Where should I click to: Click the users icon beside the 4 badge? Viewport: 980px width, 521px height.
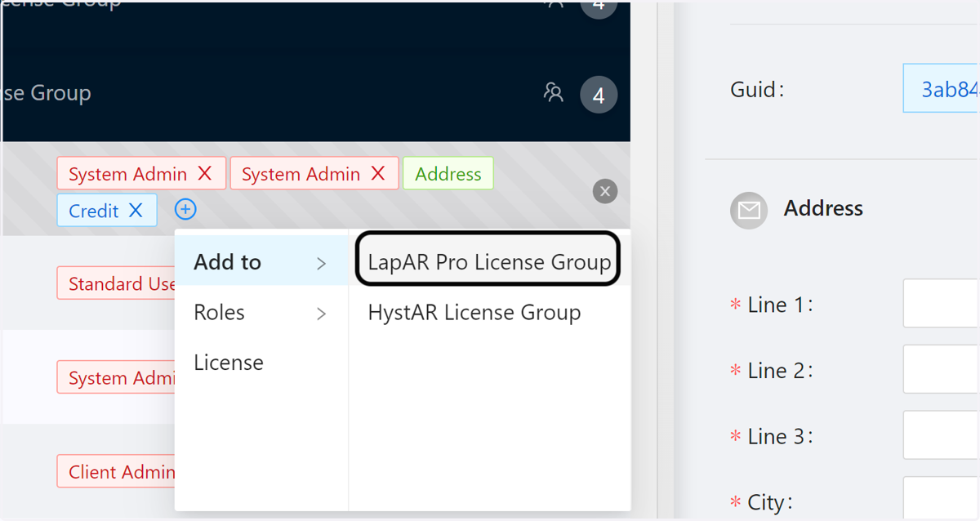554,92
